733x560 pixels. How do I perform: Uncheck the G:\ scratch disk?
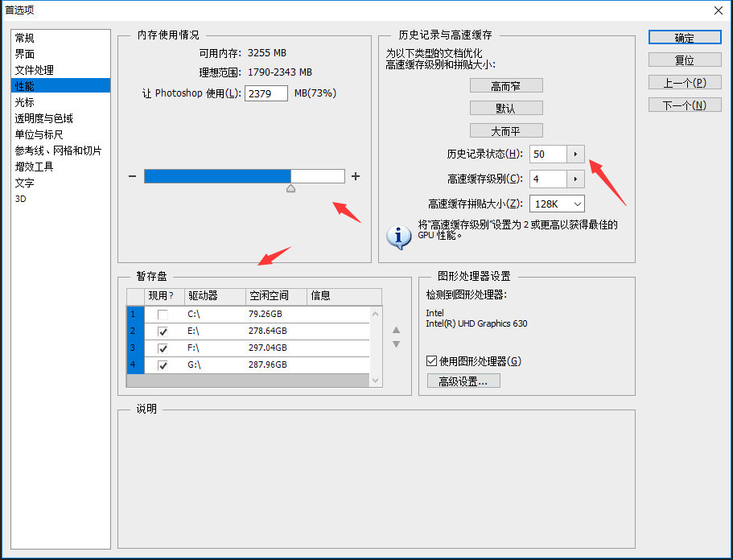click(163, 365)
